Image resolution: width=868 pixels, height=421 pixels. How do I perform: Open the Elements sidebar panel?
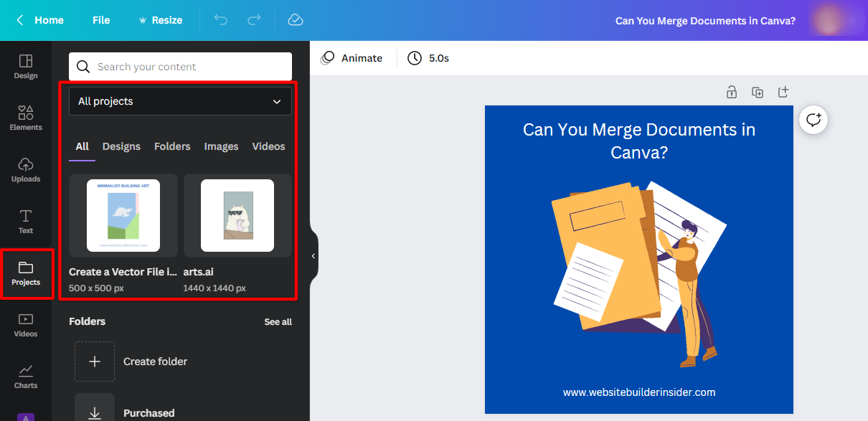[26, 118]
